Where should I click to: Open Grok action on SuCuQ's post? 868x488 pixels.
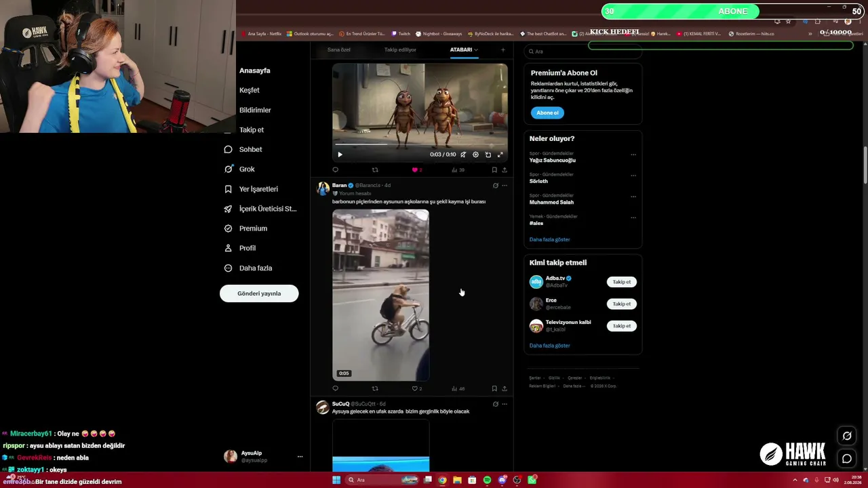pos(495,404)
